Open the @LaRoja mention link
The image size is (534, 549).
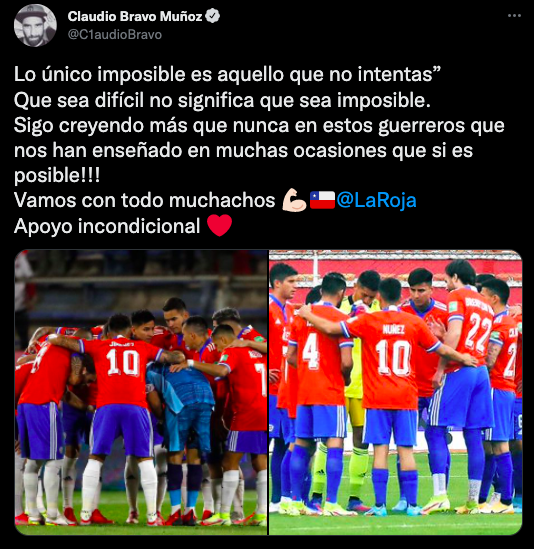pyautogui.click(x=376, y=201)
